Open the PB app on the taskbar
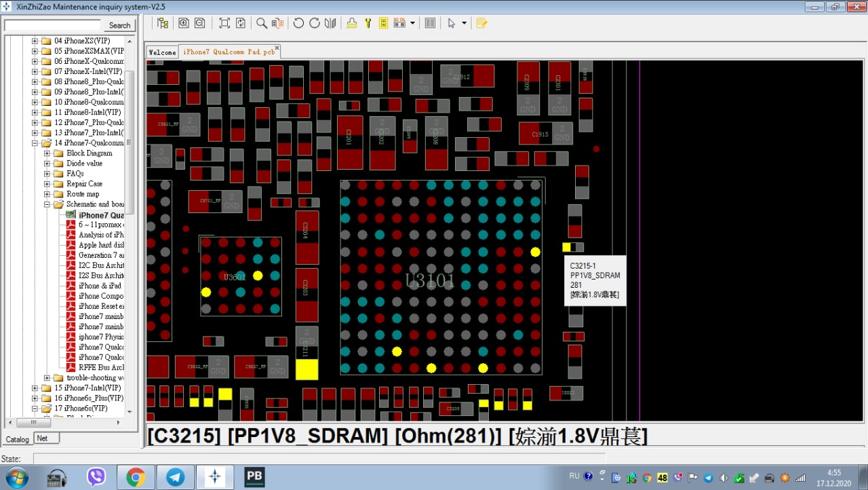 pos(254,477)
